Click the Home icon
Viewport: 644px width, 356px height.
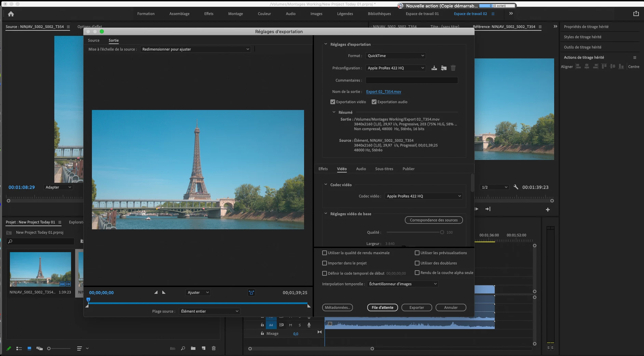click(11, 14)
